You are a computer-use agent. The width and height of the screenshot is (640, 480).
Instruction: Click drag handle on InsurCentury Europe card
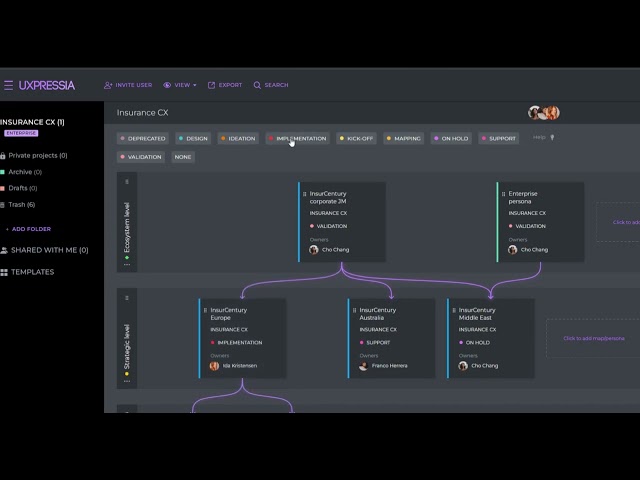coord(205,310)
